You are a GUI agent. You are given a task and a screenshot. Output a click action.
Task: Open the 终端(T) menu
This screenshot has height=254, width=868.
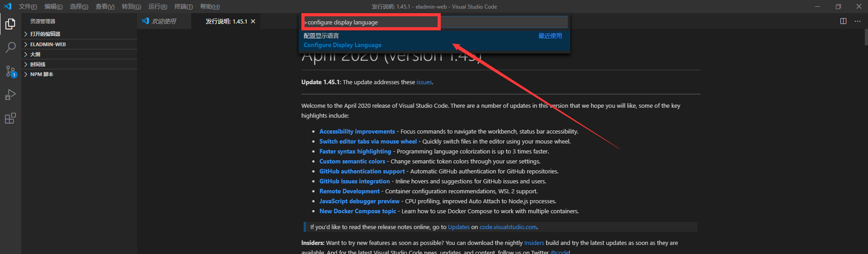click(183, 6)
